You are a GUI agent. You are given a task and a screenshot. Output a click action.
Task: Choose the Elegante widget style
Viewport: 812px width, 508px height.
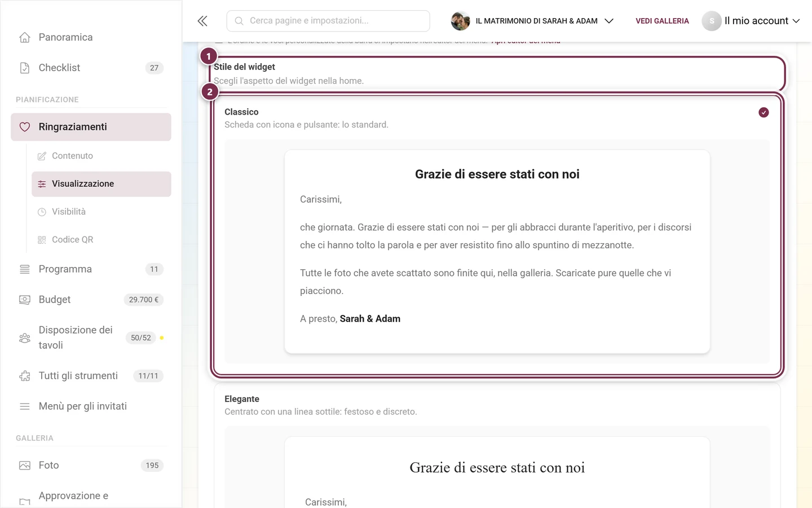coord(497,446)
